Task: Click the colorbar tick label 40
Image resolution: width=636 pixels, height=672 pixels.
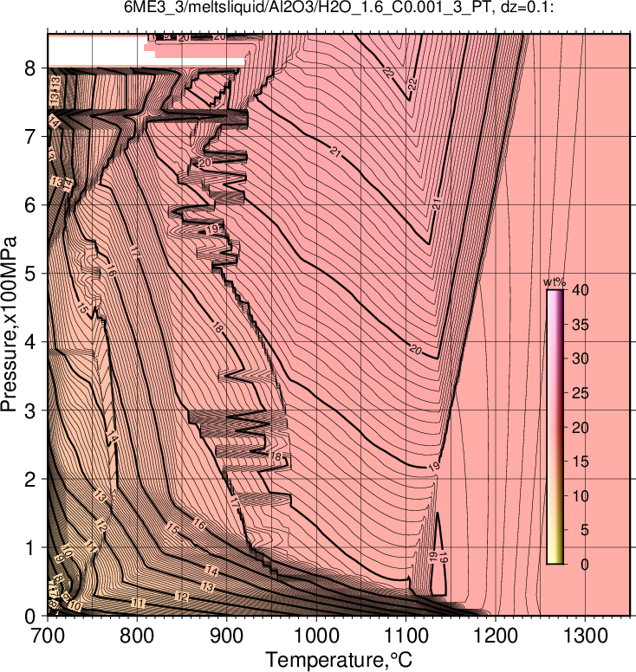Action: 580,290
